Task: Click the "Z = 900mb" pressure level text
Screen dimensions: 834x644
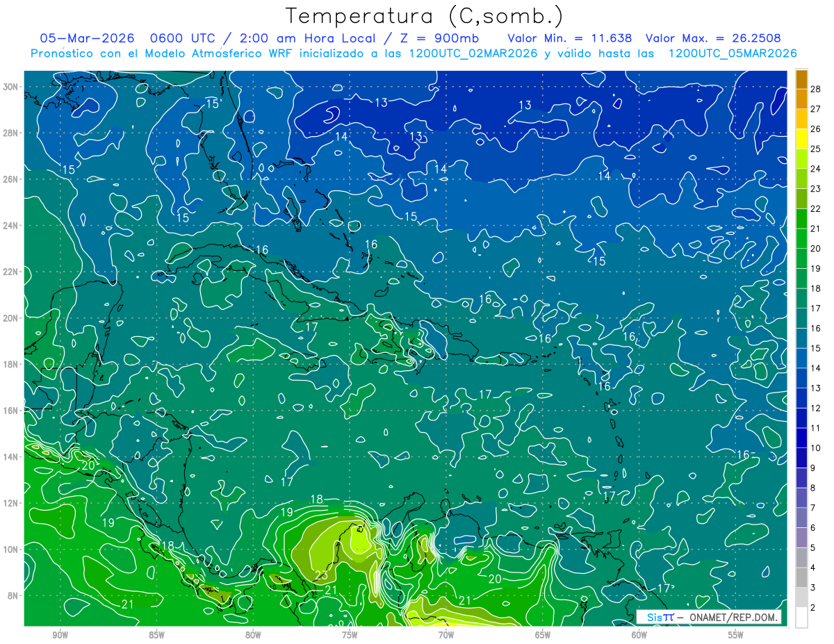Action: [439, 38]
